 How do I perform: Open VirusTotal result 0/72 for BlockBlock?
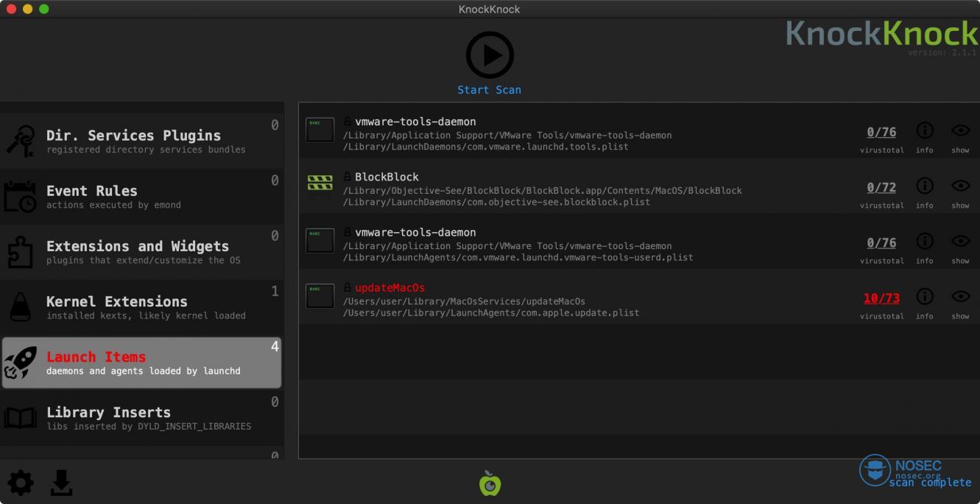tap(881, 188)
